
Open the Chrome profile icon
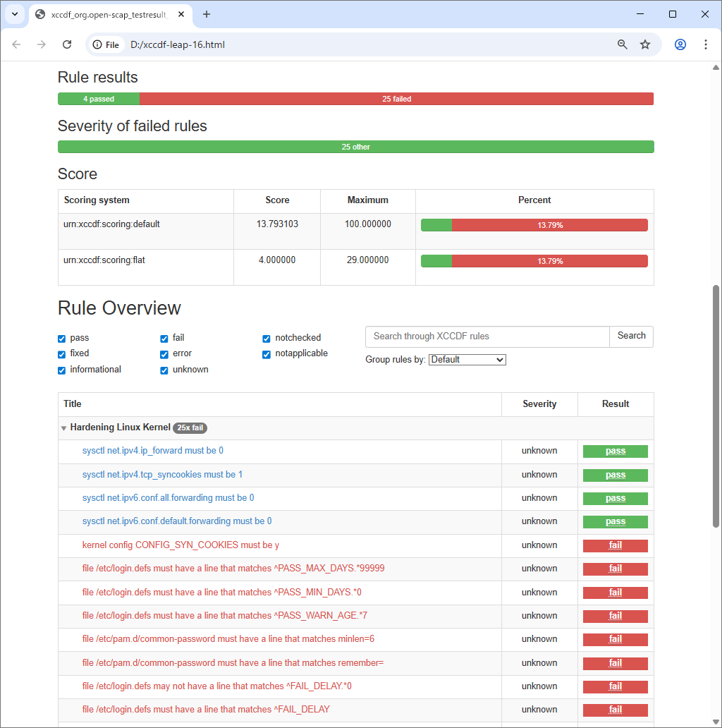(x=680, y=44)
